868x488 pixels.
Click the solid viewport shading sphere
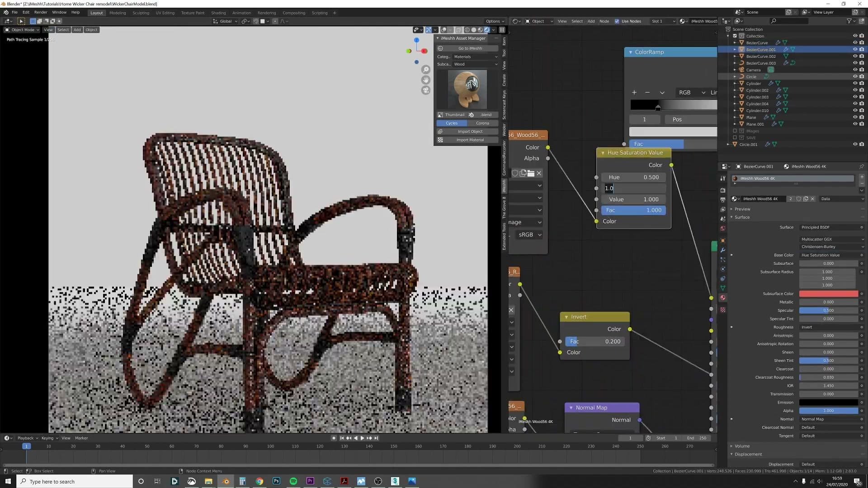[474, 30]
